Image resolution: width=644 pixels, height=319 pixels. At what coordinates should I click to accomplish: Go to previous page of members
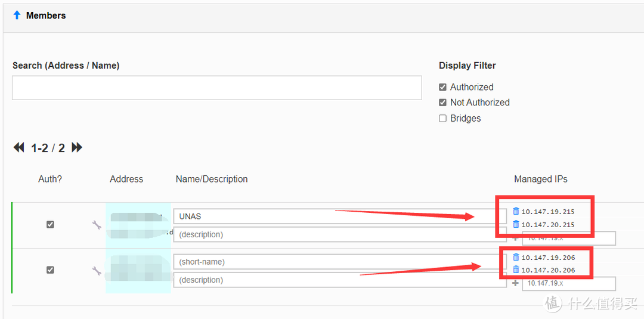coord(19,148)
